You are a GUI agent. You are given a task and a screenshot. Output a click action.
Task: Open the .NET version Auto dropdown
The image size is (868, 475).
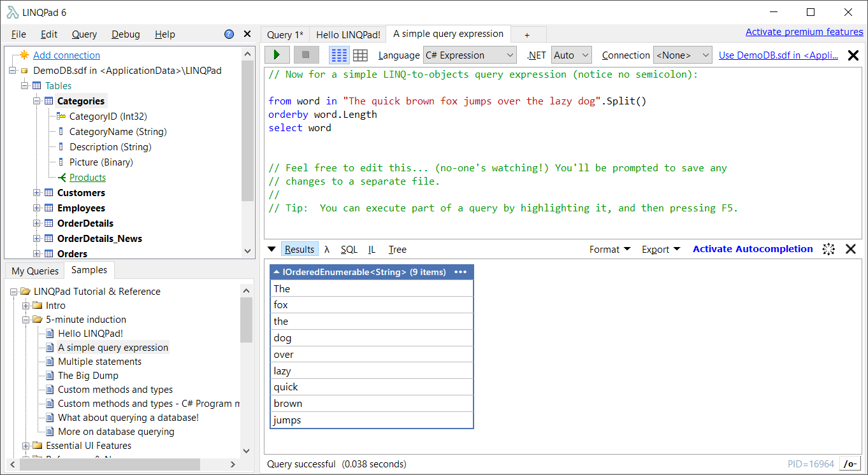click(x=572, y=55)
